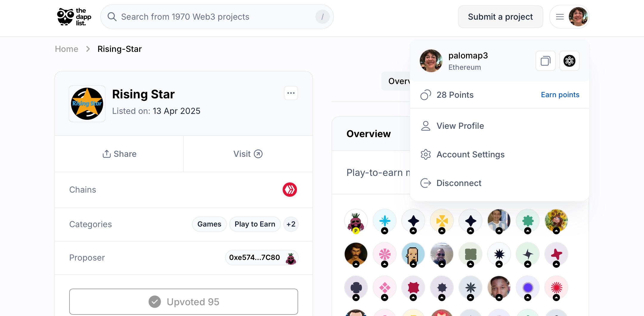Open the mustached man portrait avatar

pos(356,254)
